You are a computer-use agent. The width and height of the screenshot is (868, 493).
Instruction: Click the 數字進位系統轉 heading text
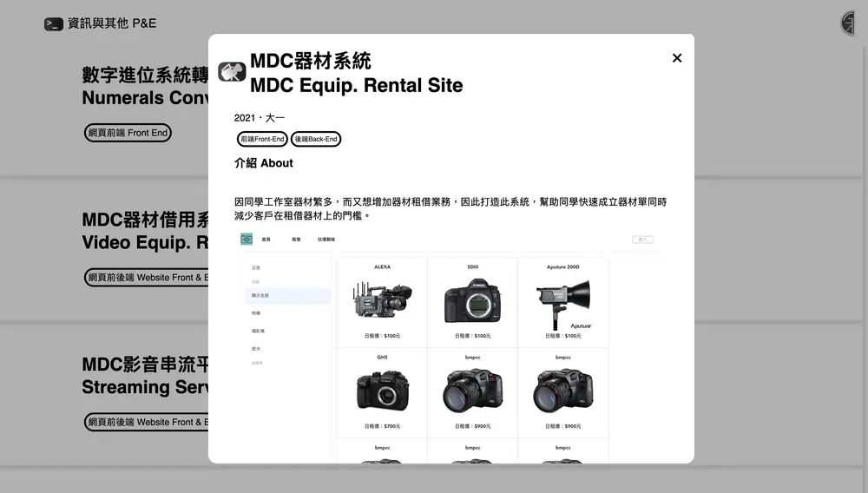point(145,75)
